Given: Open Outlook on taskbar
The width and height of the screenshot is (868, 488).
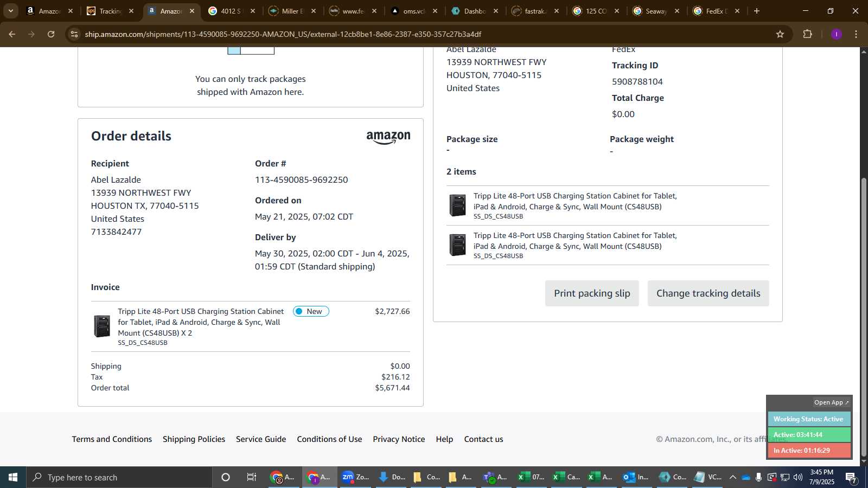Looking at the screenshot, I should pyautogui.click(x=636, y=477).
